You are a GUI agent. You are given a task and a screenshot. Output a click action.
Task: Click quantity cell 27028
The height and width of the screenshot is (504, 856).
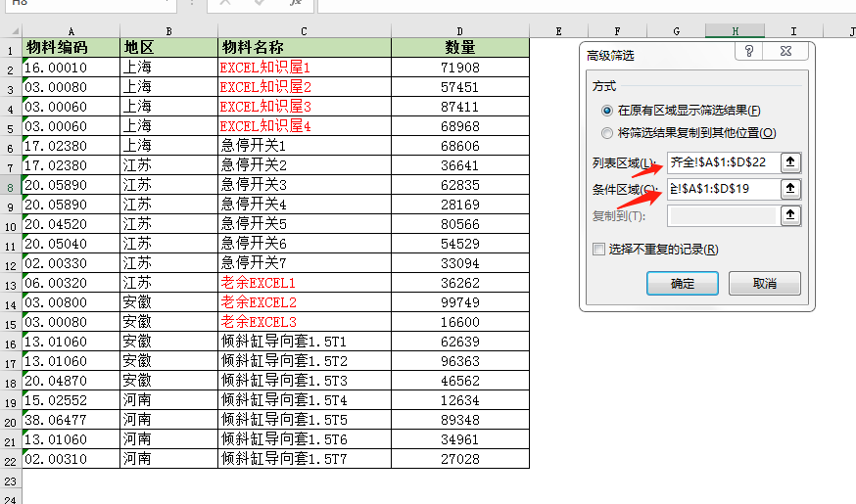460,459
